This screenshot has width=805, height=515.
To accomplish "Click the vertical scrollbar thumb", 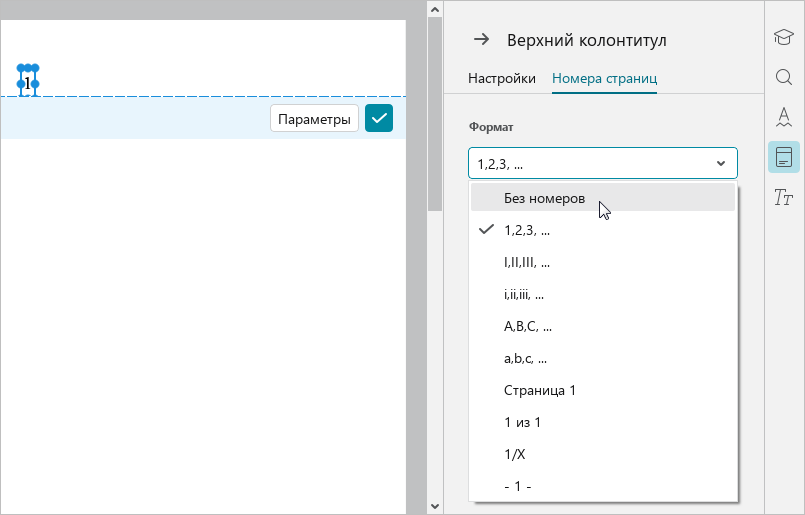I will 435,114.
